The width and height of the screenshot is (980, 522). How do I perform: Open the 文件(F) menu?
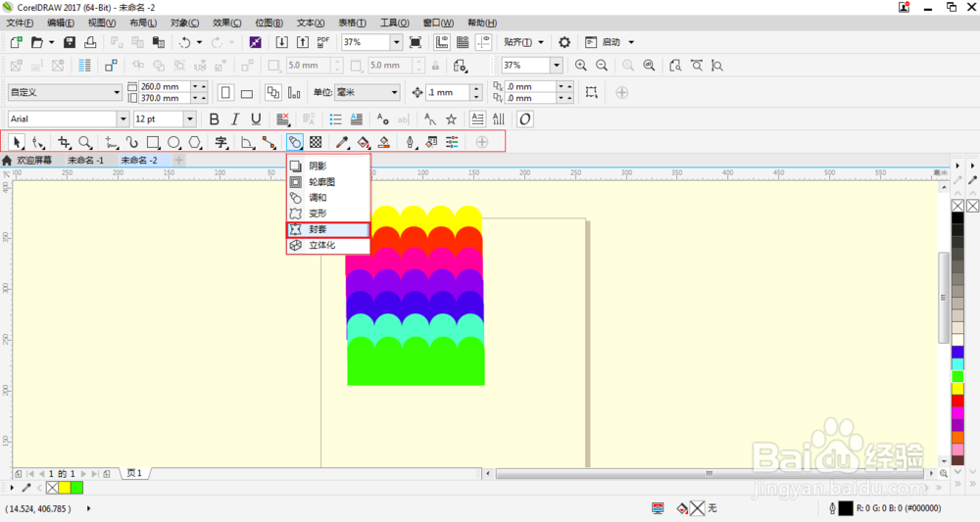tap(20, 23)
